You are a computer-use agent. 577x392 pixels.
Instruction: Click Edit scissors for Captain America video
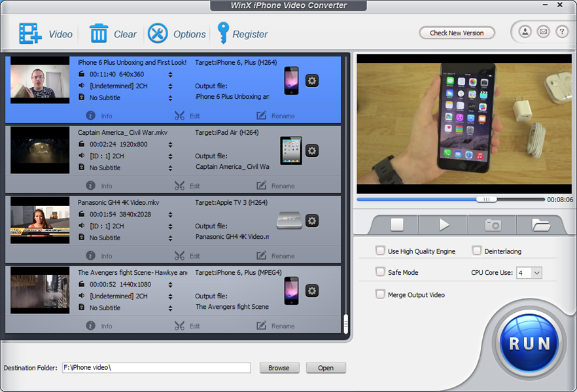coord(187,185)
